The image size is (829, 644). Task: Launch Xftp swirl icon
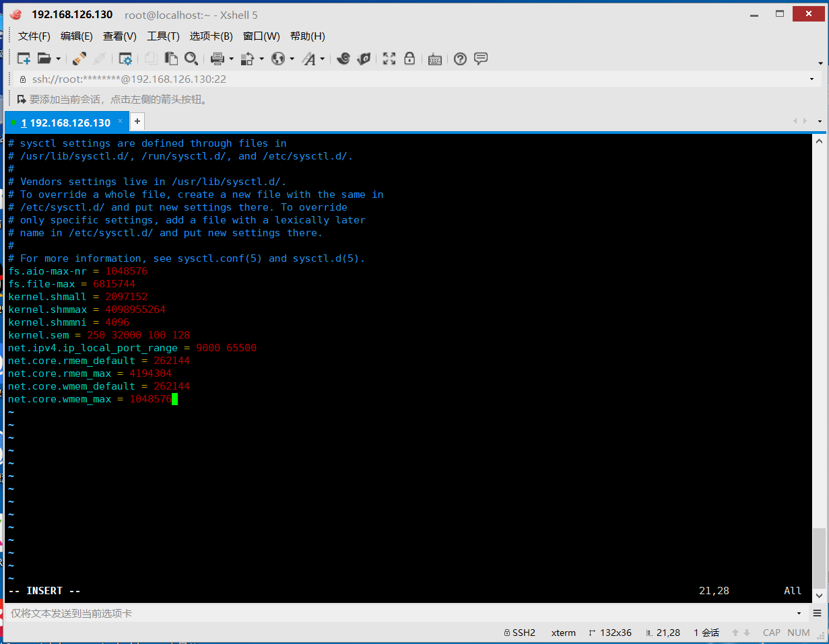coord(343,59)
